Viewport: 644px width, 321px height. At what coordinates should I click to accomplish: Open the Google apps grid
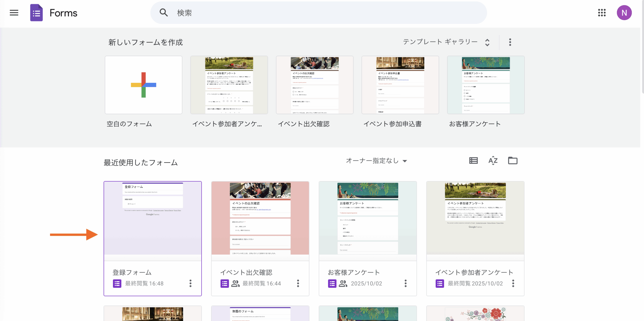pos(602,13)
